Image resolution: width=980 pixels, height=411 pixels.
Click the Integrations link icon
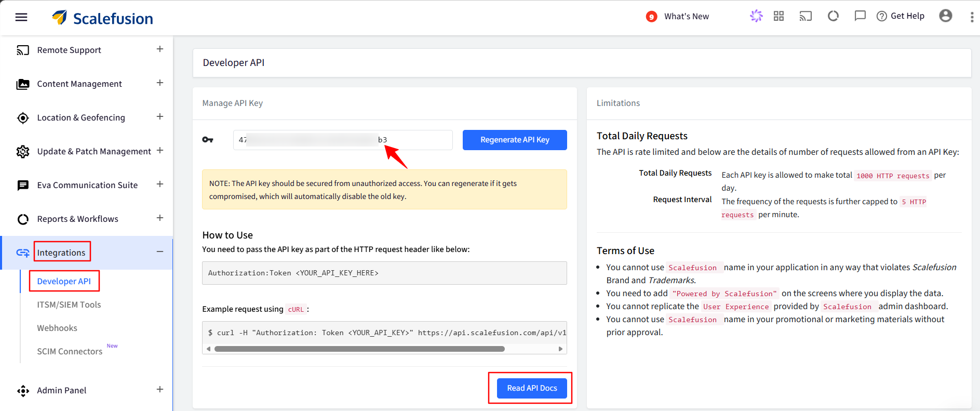point(23,253)
